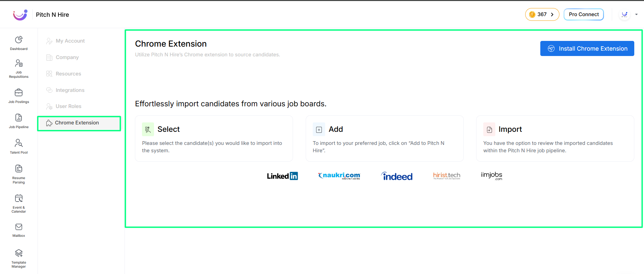Viewport: 644px width, 274px height.
Task: Click the Pro Connect button
Action: tap(584, 14)
